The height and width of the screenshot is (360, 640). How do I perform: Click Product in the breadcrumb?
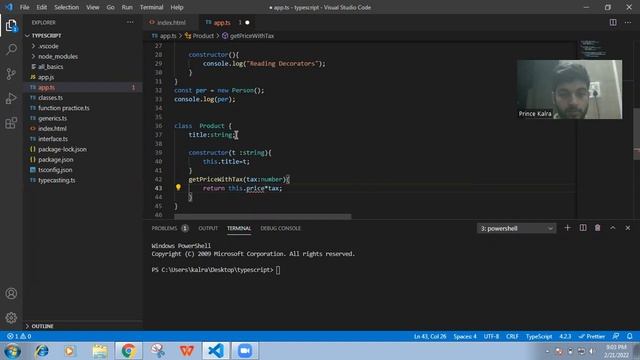pyautogui.click(x=203, y=36)
